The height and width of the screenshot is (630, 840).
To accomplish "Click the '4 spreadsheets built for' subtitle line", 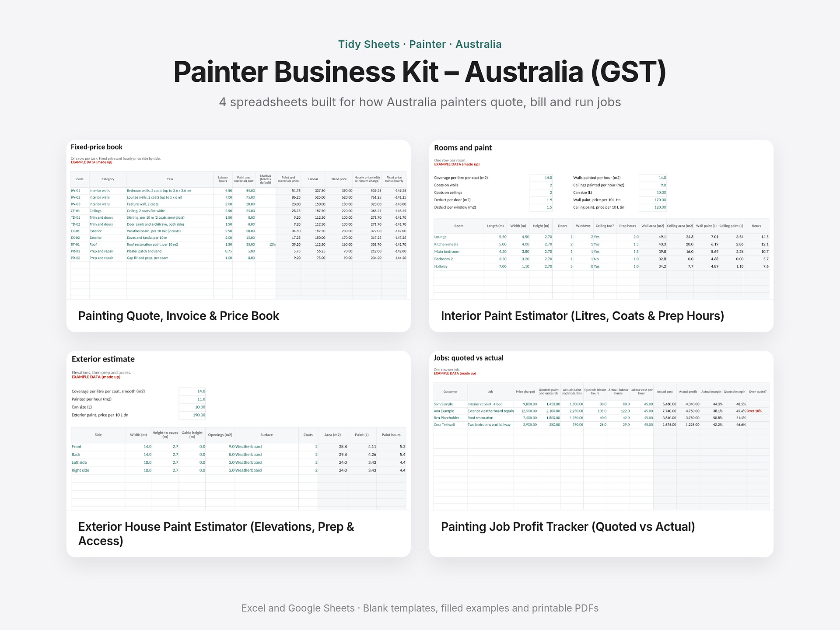I will 420,102.
